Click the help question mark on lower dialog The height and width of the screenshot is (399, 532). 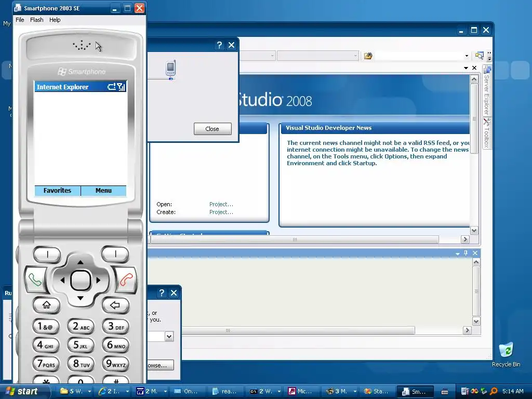[162, 293]
